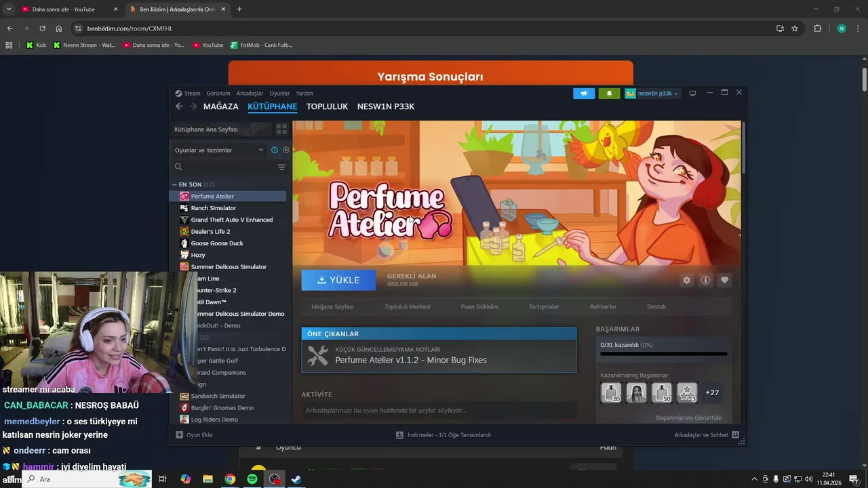Open the library advanced filter icon

click(281, 167)
